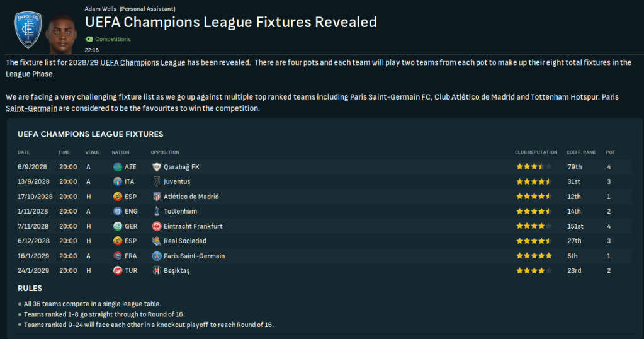644x339 pixels.
Task: Click Adam Wells' portrait photo
Action: (x=61, y=33)
